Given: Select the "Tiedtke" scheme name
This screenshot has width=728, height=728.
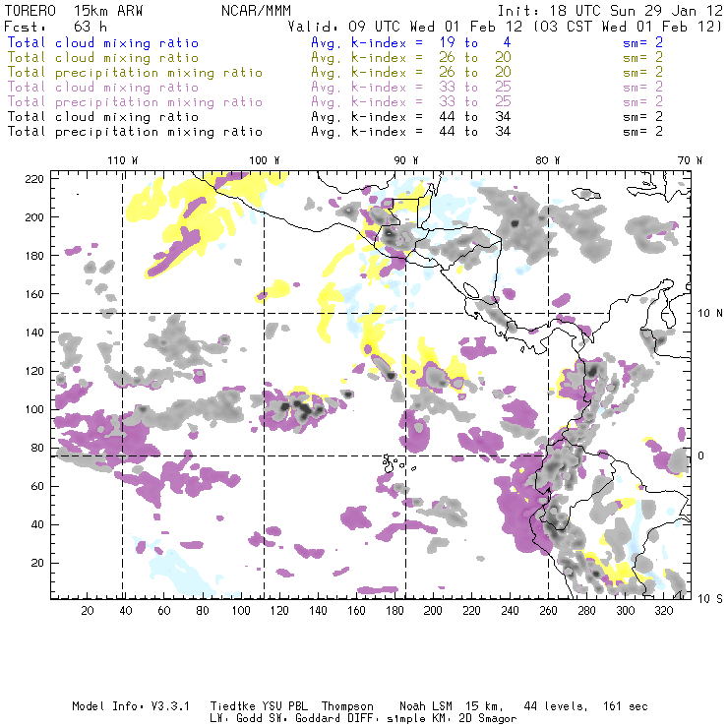Looking at the screenshot, I should click(x=232, y=706).
